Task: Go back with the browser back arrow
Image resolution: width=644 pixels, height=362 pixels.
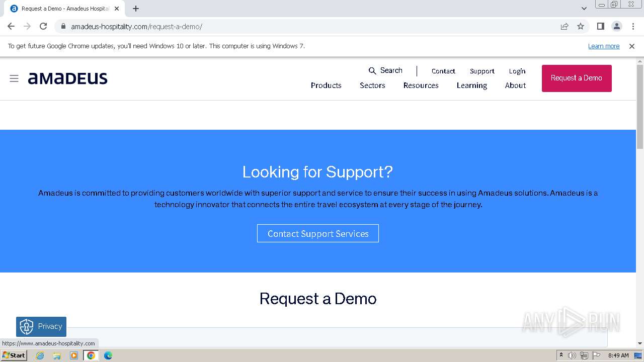Action: [11, 26]
